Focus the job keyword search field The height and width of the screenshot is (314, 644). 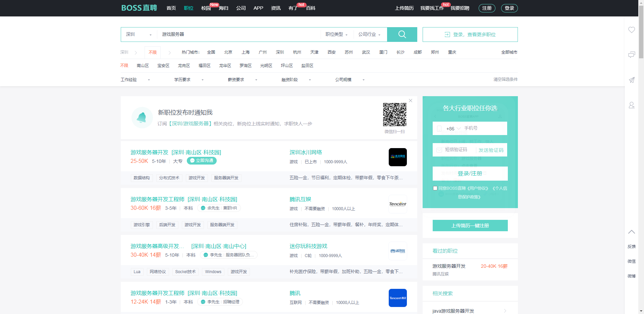click(x=238, y=35)
